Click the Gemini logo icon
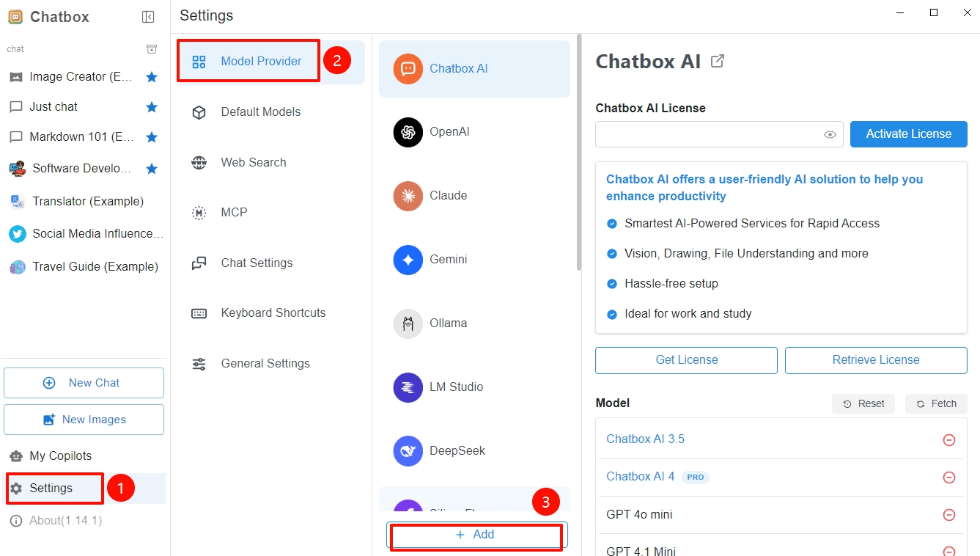Screen dimensions: 980x556 point(408,260)
